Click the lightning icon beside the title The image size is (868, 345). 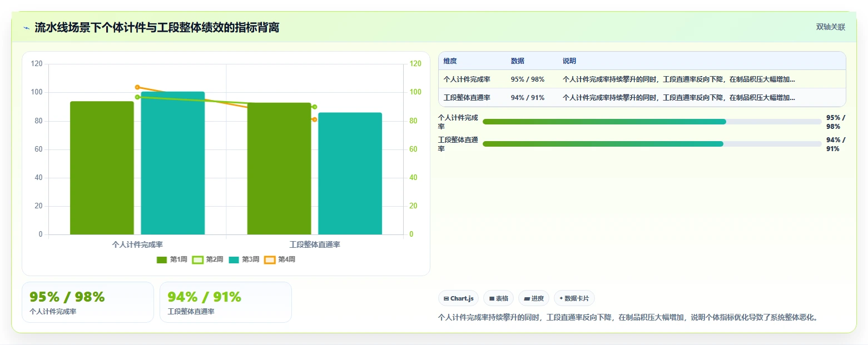click(26, 27)
